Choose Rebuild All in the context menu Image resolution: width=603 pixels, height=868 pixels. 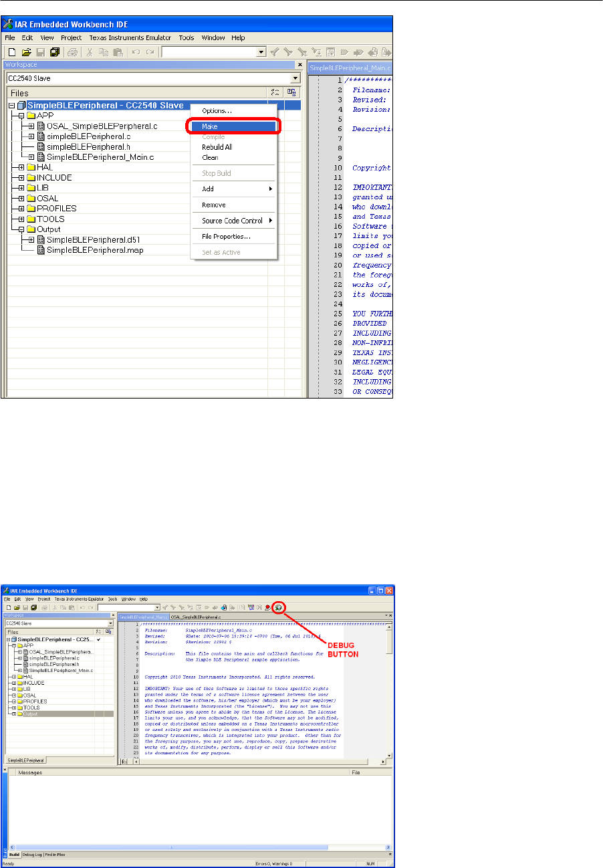(x=234, y=147)
